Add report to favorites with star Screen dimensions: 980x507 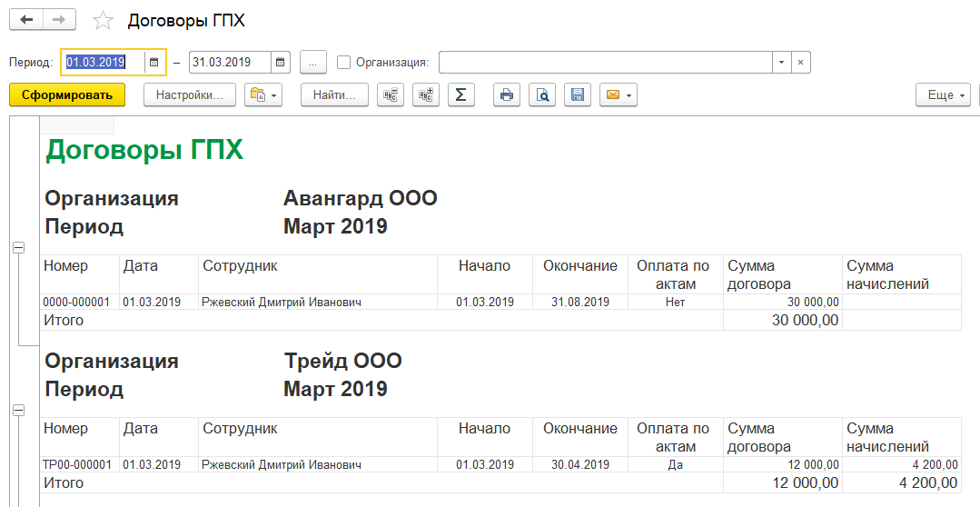pyautogui.click(x=104, y=20)
